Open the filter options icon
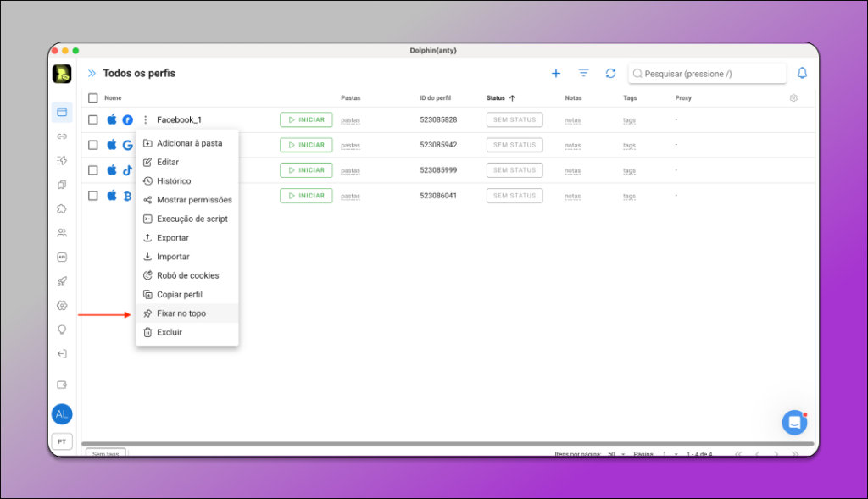 pyautogui.click(x=583, y=73)
